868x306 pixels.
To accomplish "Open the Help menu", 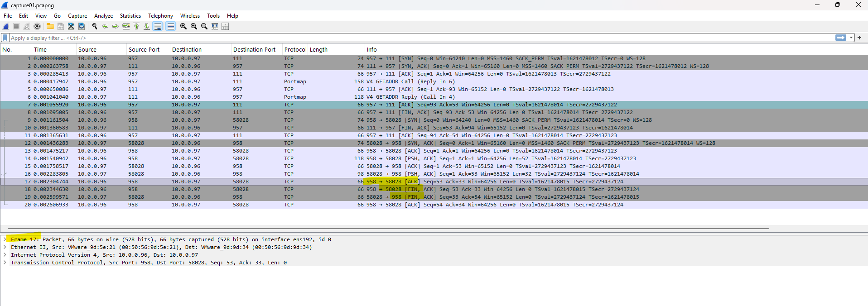I will click(232, 15).
